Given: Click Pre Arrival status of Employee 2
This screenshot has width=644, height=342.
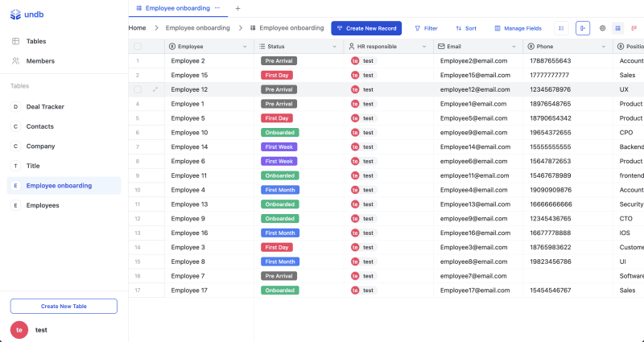Looking at the screenshot, I should [279, 61].
